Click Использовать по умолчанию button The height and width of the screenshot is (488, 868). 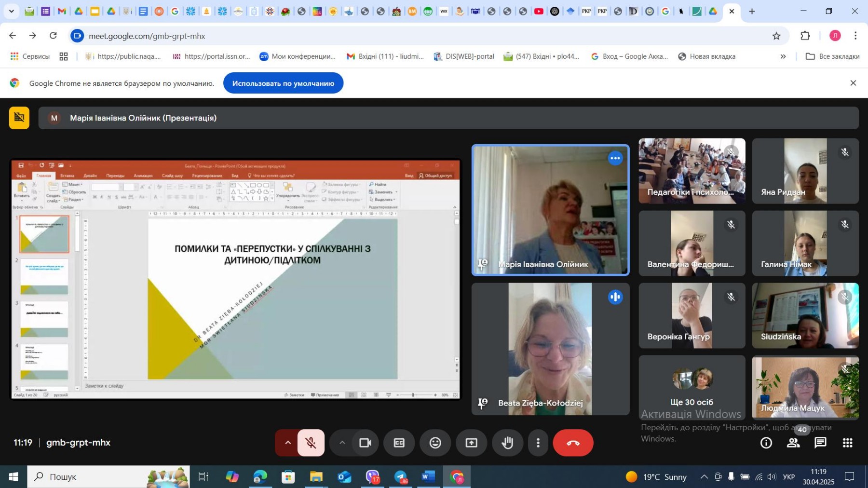tap(283, 83)
